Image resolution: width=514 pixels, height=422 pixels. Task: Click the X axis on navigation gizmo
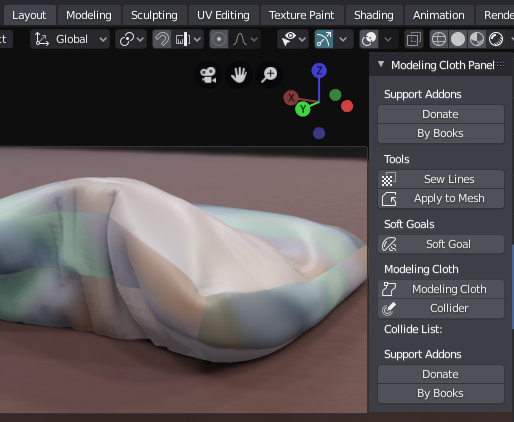tap(291, 98)
